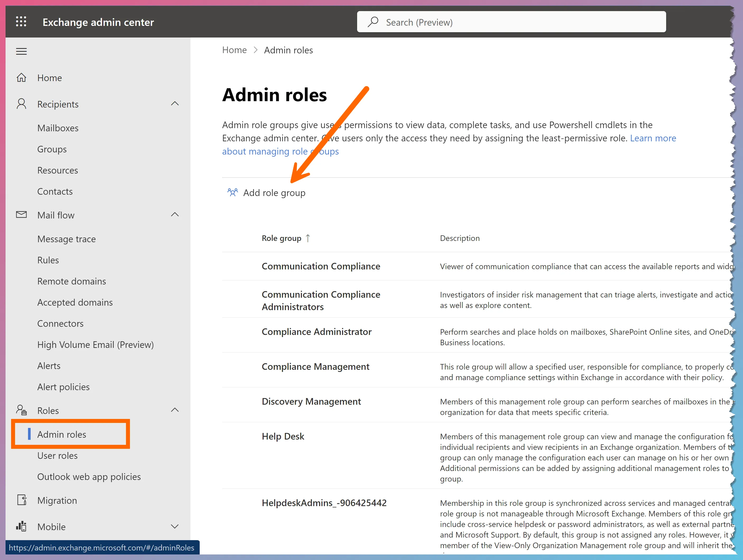Click the Migration icon
This screenshot has width=743, height=560.
[x=21, y=500]
